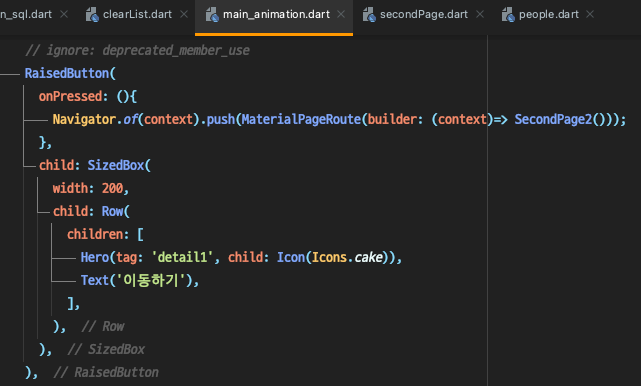This screenshot has width=641, height=386.
Task: Click the builder: parameter name
Action: pyautogui.click(x=395, y=119)
